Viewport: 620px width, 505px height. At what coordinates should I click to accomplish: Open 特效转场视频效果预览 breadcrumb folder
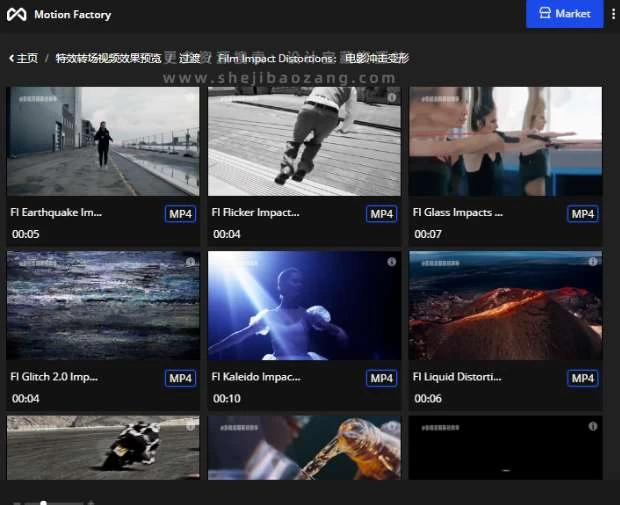point(108,58)
